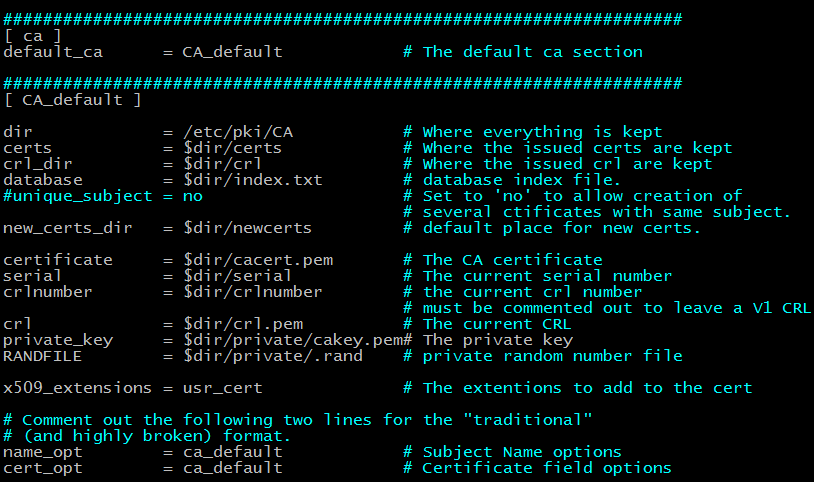Click the crl_dir key name

pos(38,164)
